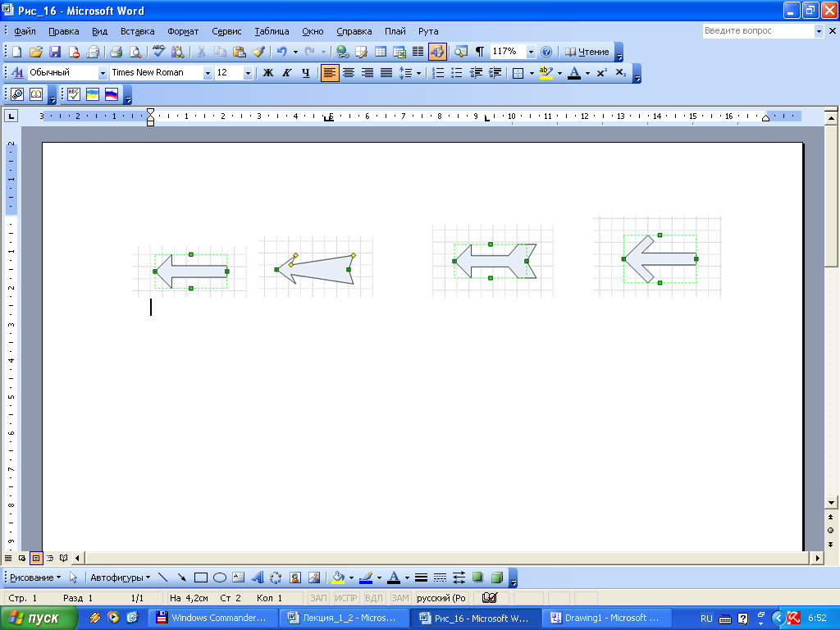Viewport: 840px width, 630px height.
Task: Open the Рисование dropdown menu
Action: (35, 577)
